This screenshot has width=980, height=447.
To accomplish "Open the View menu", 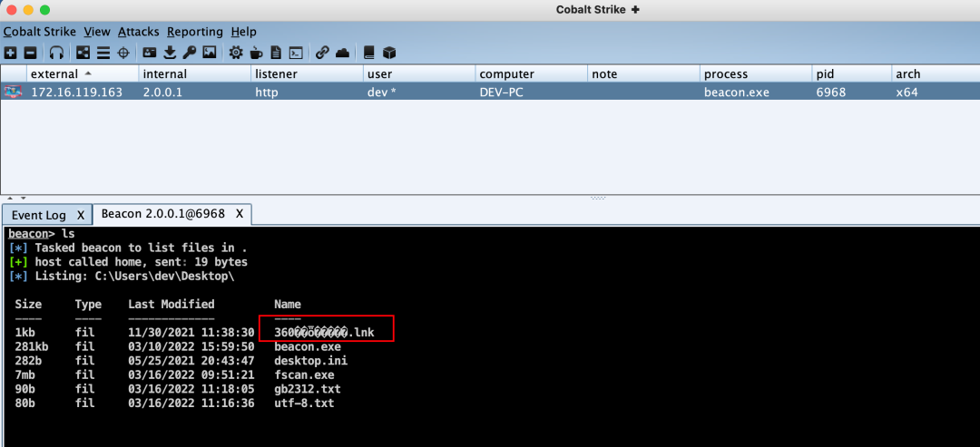I will pos(97,31).
